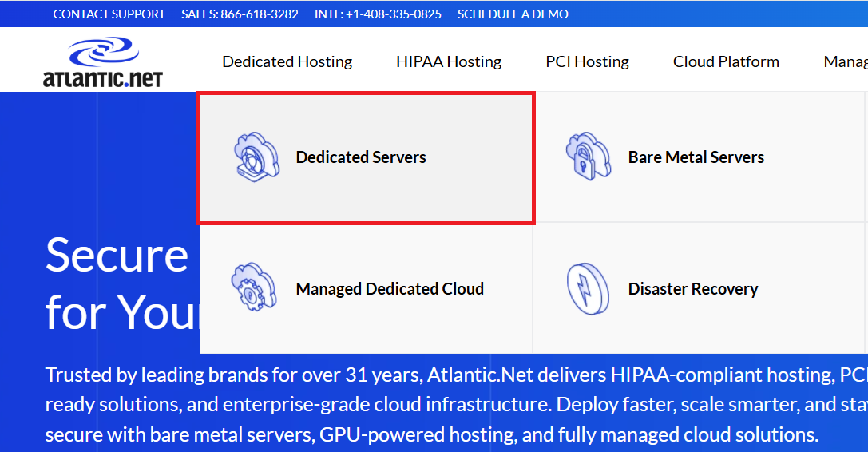Click SCHEDULE A DEMO in the top bar
The width and height of the screenshot is (868, 452).
[513, 14]
